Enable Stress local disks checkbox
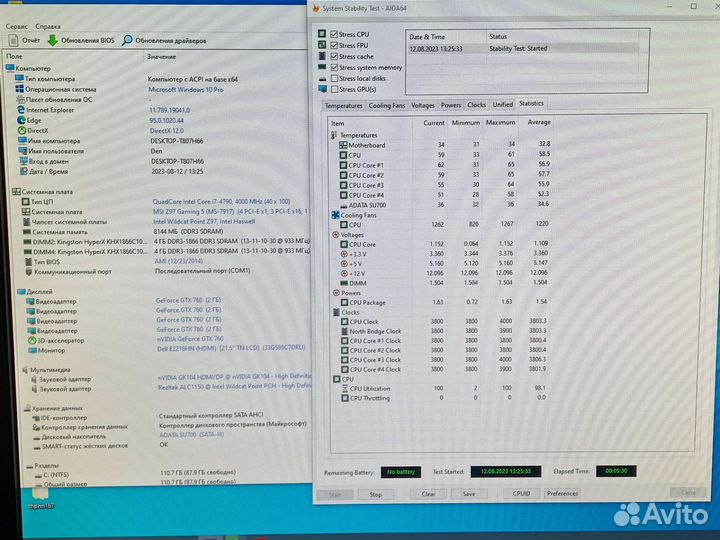Screen dimensions: 720x540 (334, 78)
